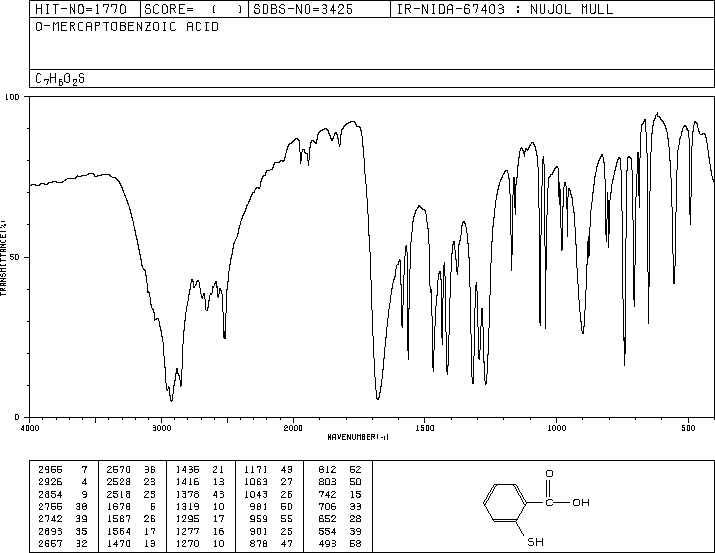715x553 pixels.
Task: Click the 3000 x-axis tick label
Action: click(x=161, y=428)
